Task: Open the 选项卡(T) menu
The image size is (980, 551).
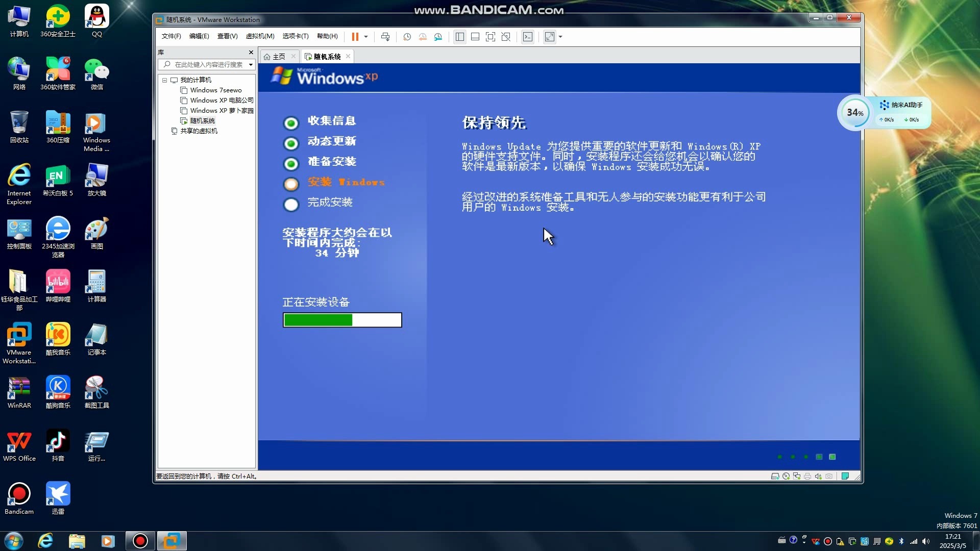Action: (296, 36)
